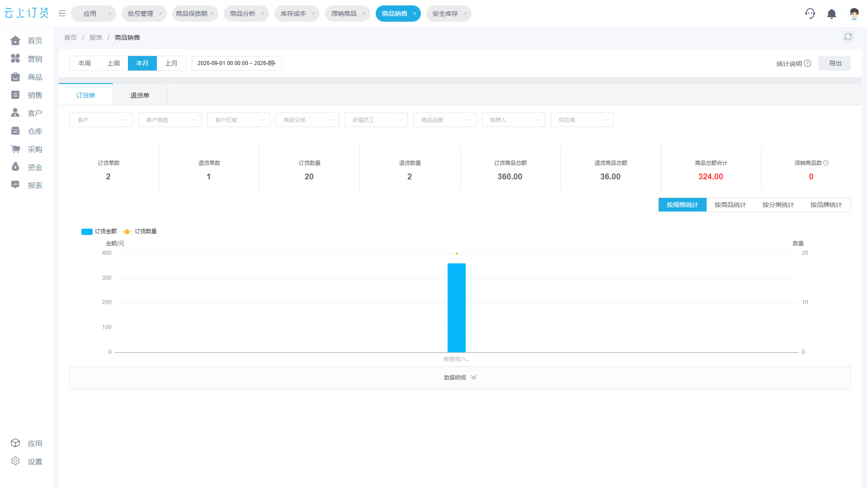Open 报表 in the sidebar

point(27,185)
